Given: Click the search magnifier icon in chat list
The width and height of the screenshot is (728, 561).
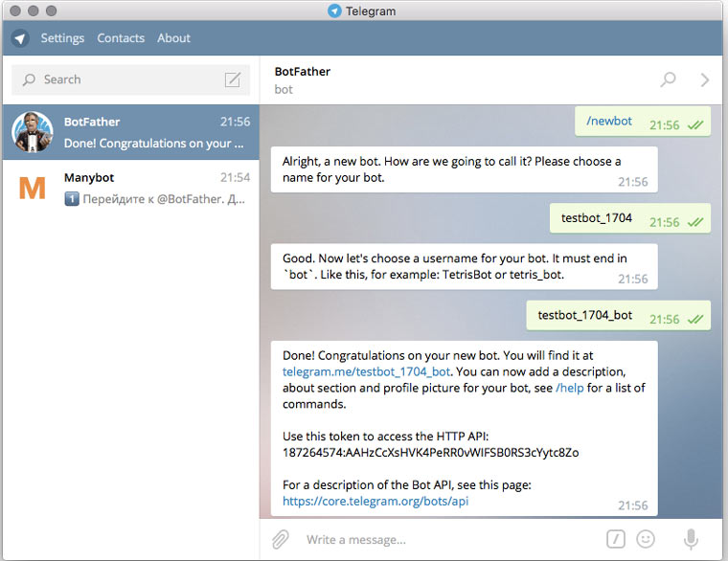Looking at the screenshot, I should click(29, 79).
